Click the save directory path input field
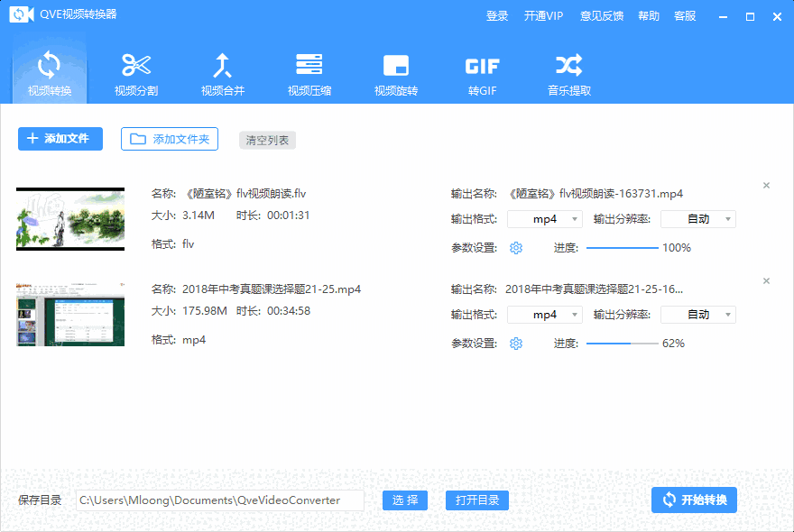The image size is (794, 532). coord(219,500)
